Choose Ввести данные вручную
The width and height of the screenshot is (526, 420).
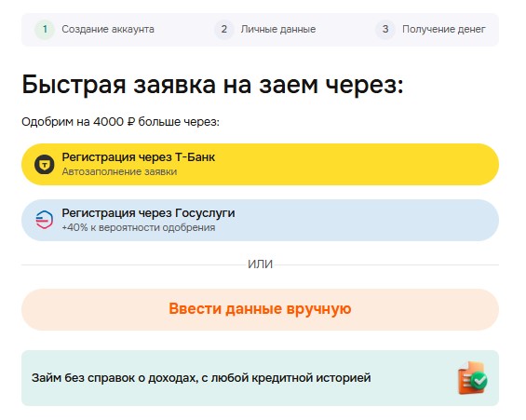pyautogui.click(x=260, y=309)
